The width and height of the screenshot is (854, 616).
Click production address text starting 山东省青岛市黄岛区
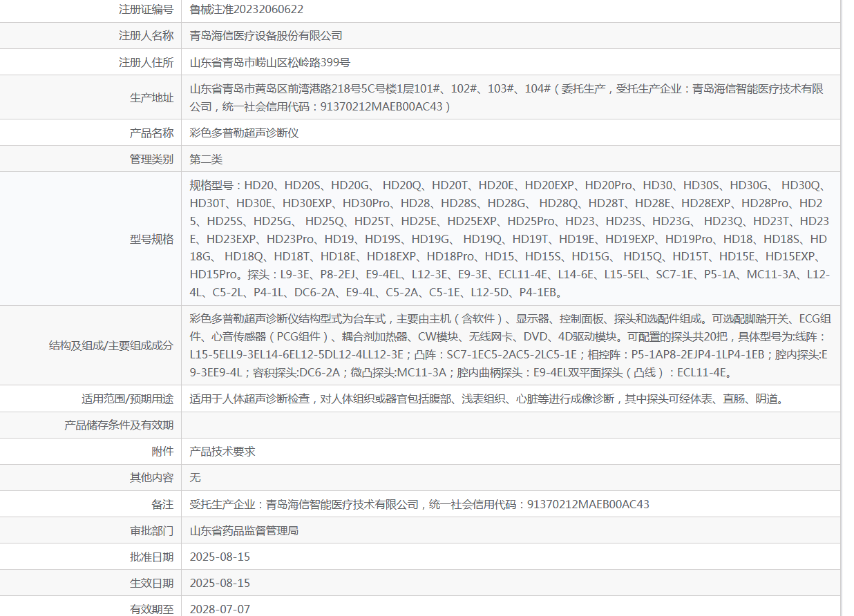(506, 97)
